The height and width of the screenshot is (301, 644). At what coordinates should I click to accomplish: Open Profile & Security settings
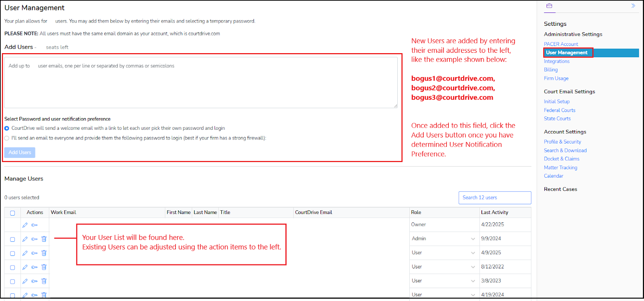[562, 142]
